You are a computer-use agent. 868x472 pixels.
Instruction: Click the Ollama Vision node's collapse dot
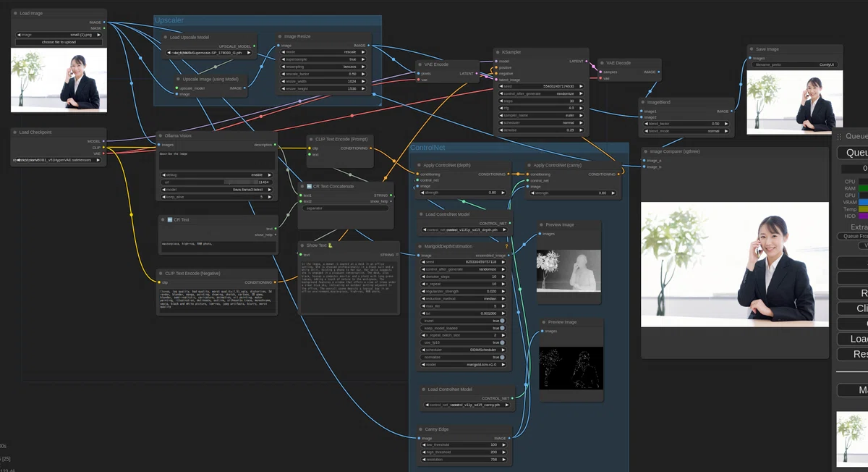tap(161, 135)
